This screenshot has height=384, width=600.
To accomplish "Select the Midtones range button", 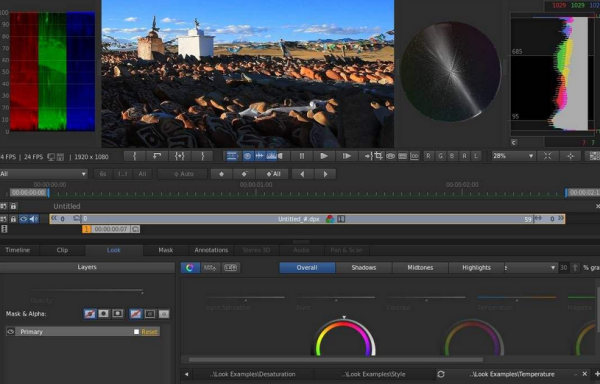I will pyautogui.click(x=420, y=268).
